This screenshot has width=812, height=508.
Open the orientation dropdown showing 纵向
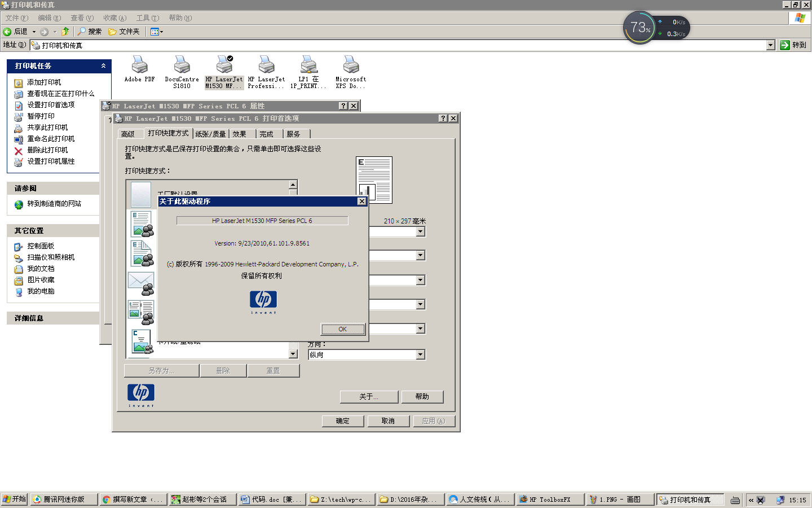[x=420, y=354]
